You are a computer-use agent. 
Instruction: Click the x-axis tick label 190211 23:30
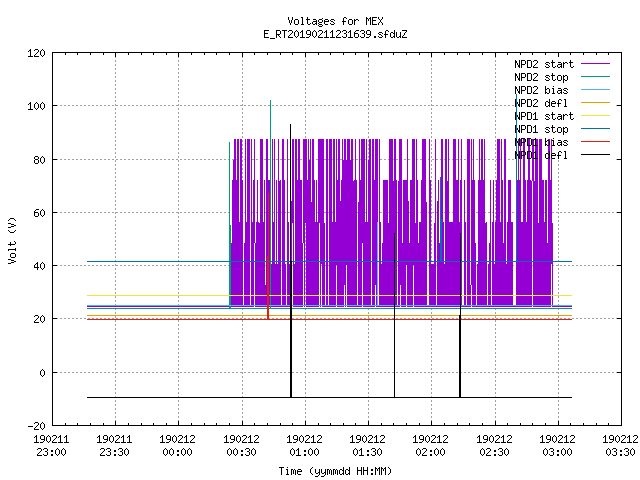pyautogui.click(x=115, y=446)
